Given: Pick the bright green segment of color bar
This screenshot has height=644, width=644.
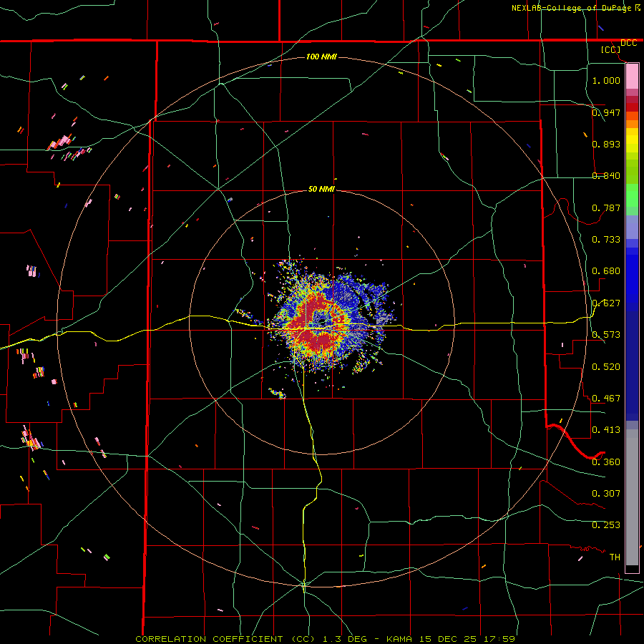Looking at the screenshot, I should pyautogui.click(x=632, y=195).
